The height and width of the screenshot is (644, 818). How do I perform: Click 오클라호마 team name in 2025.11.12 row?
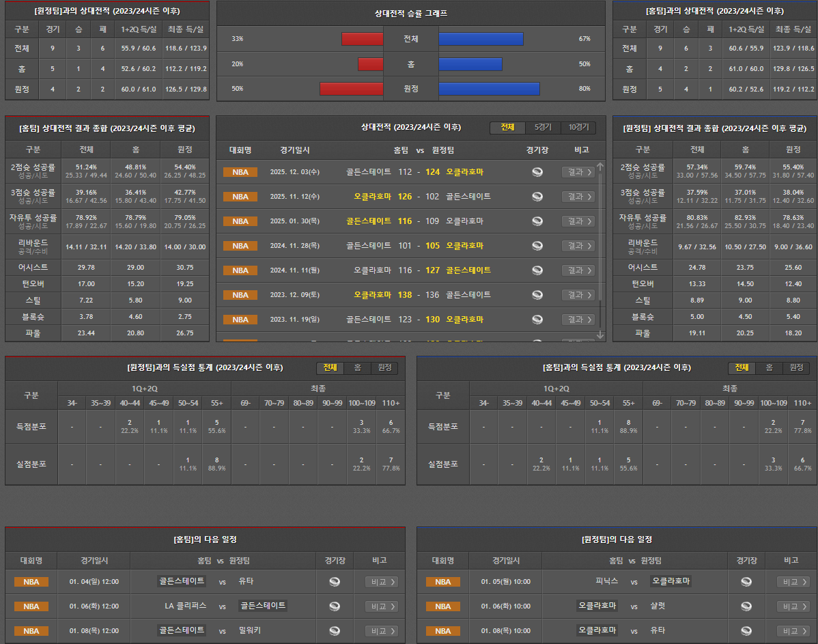point(372,197)
